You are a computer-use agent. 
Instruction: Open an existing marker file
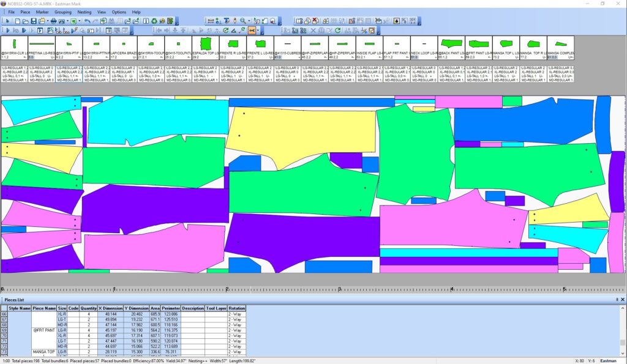pos(26,21)
